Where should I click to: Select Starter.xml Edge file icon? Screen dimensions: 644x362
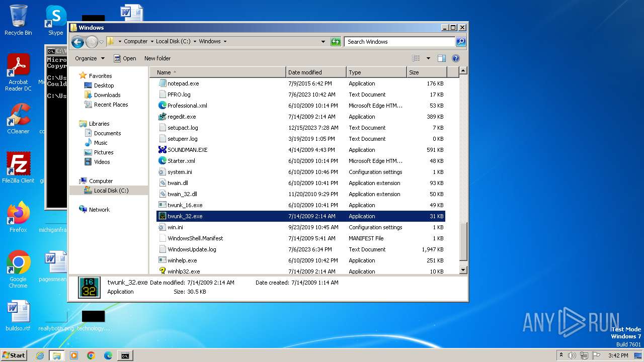(x=163, y=161)
